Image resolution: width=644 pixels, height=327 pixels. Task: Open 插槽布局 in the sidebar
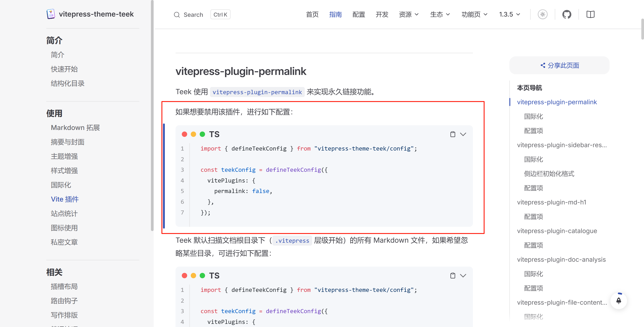tap(64, 287)
